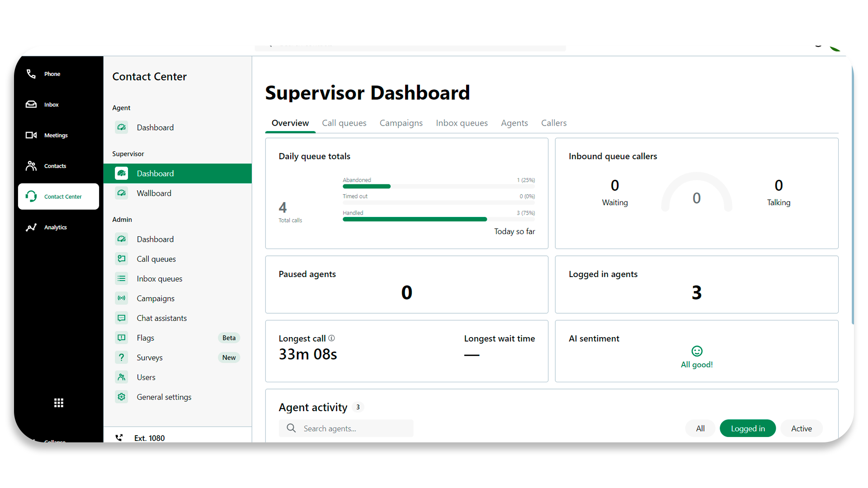This screenshot has width=868, height=488.
Task: Click the Talking callers count
Action: (x=778, y=185)
